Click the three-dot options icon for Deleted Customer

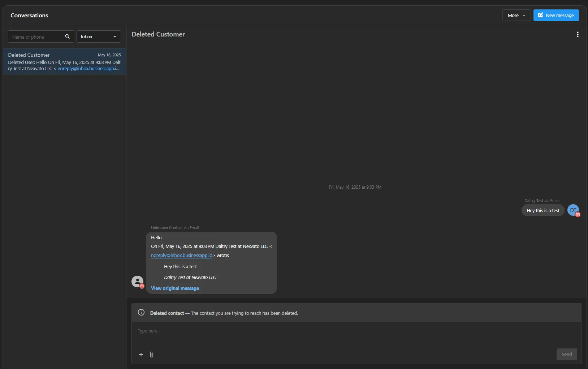click(x=578, y=34)
